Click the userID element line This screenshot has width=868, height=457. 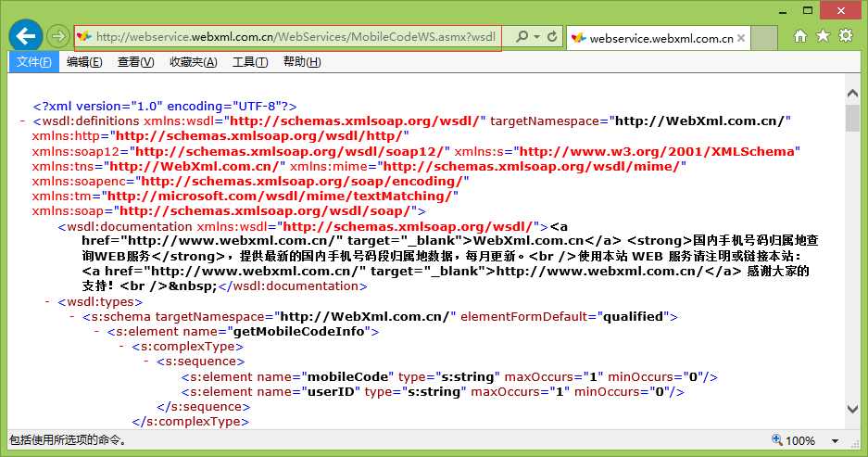coord(433,392)
